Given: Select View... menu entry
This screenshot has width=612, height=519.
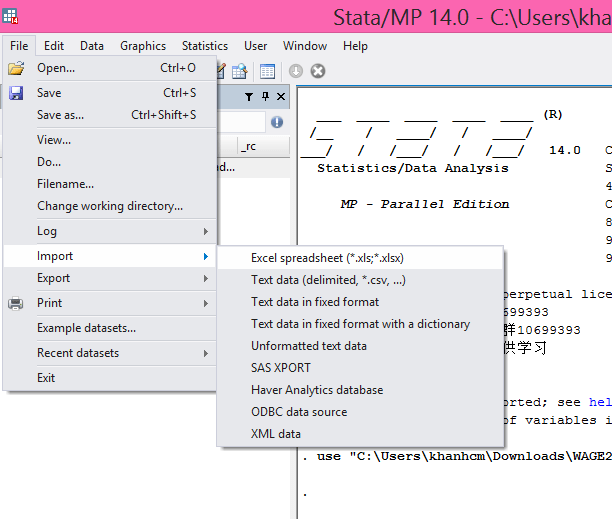Looking at the screenshot, I should [x=110, y=140].
